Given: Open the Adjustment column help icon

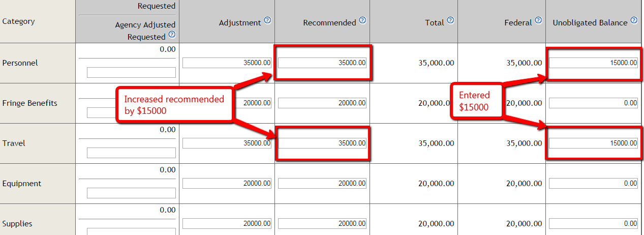Looking at the screenshot, I should tap(267, 21).
